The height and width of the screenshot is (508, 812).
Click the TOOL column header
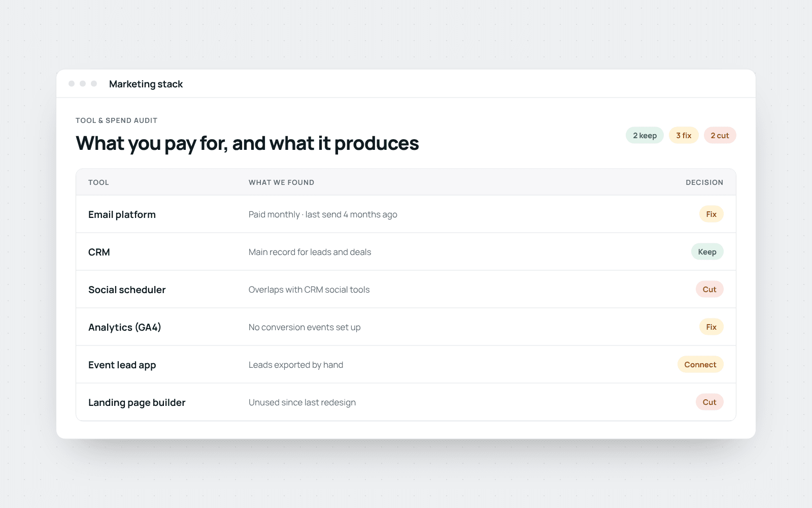[98, 182]
